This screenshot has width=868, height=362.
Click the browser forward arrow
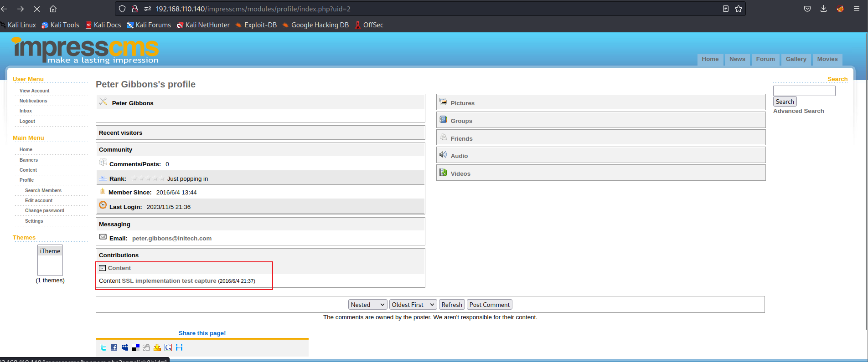click(x=21, y=9)
